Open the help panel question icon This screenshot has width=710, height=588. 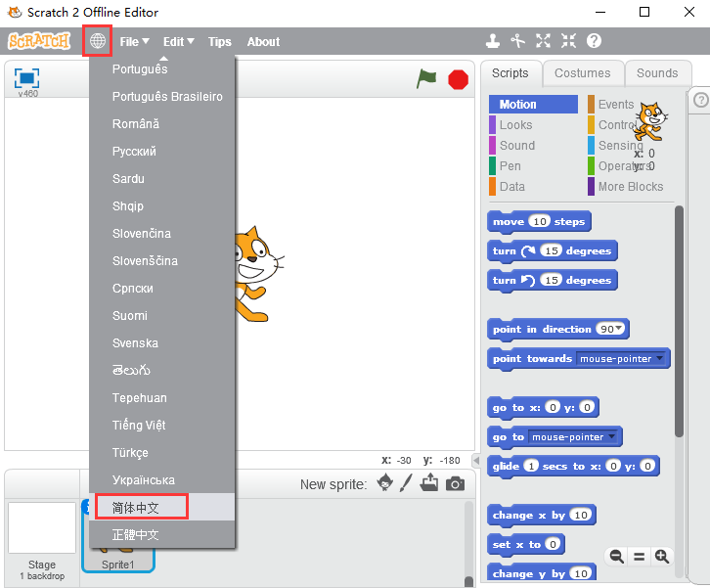pyautogui.click(x=700, y=100)
